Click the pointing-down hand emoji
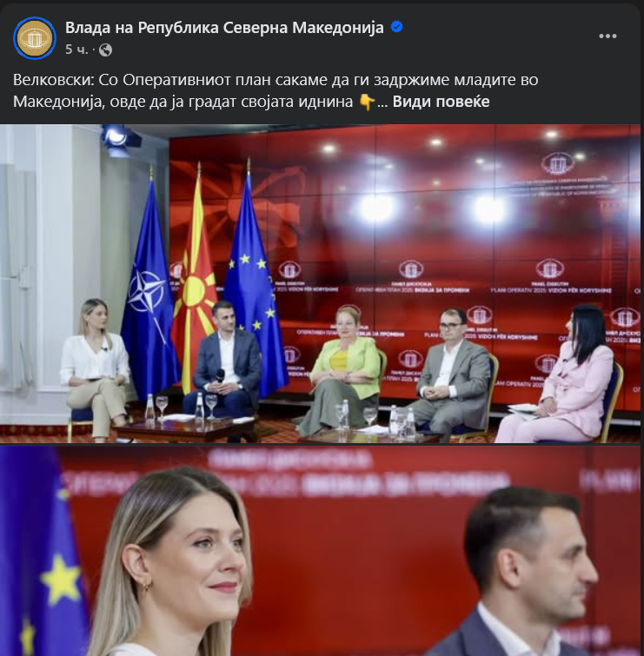 pyautogui.click(x=367, y=102)
